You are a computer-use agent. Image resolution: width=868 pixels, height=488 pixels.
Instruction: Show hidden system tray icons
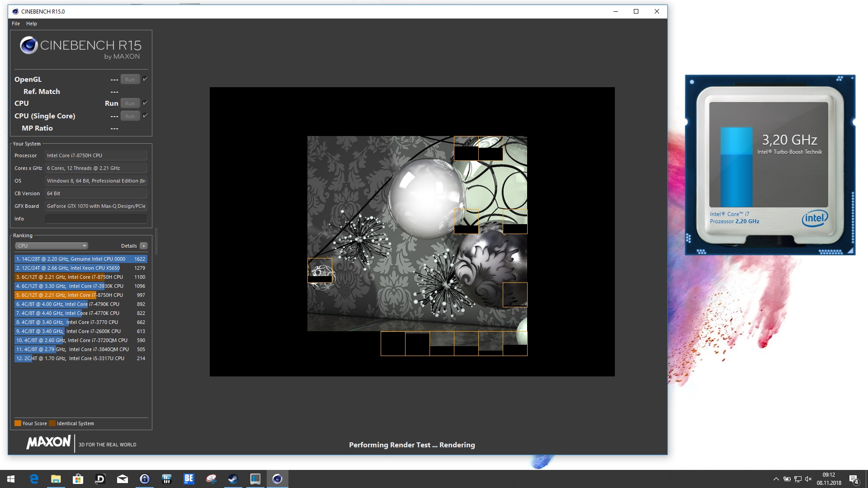click(x=776, y=479)
